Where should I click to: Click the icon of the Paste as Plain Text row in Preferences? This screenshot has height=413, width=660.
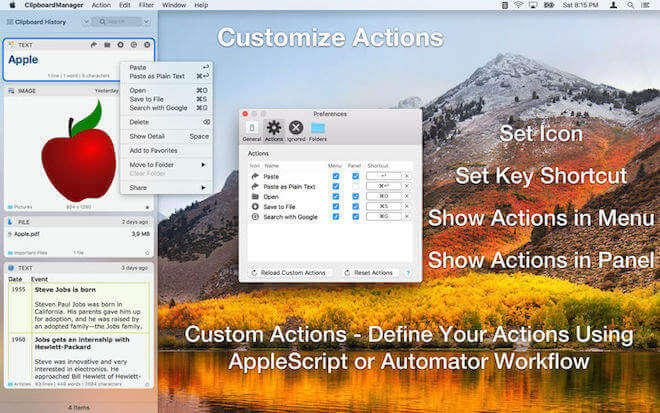click(255, 186)
